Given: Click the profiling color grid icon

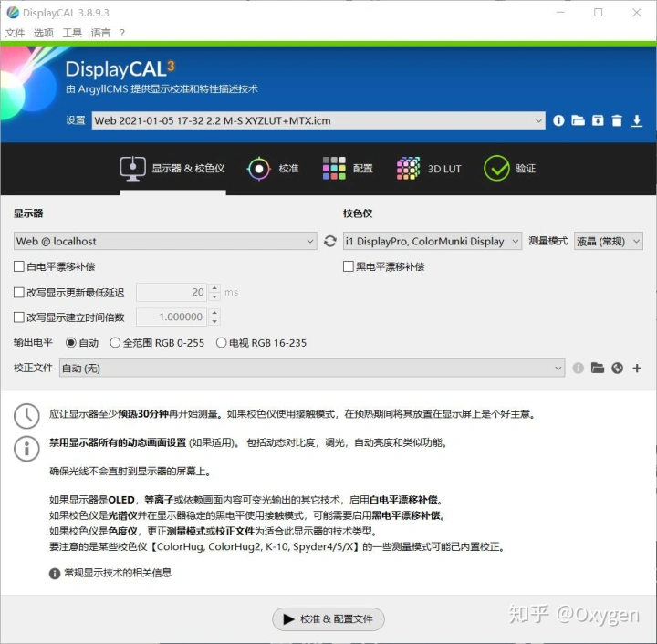Looking at the screenshot, I should pos(334,169).
